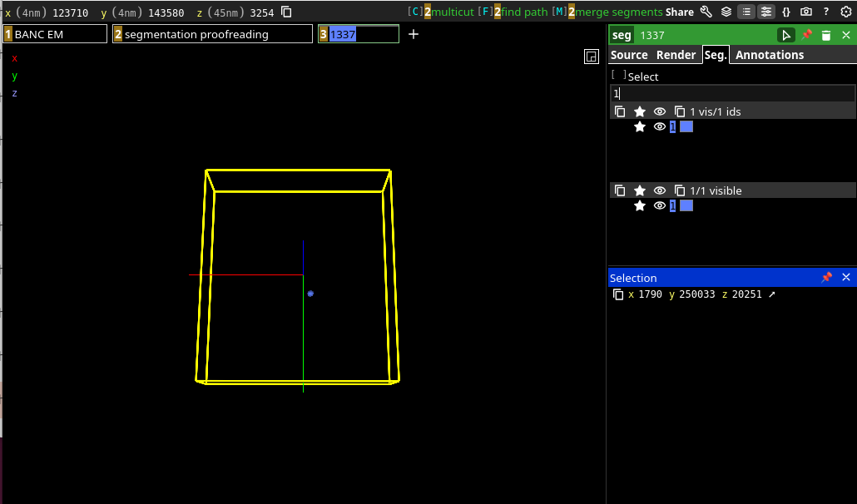Star segment 1 in the upper list
Image resolution: width=857 pixels, height=504 pixels.
[x=640, y=126]
